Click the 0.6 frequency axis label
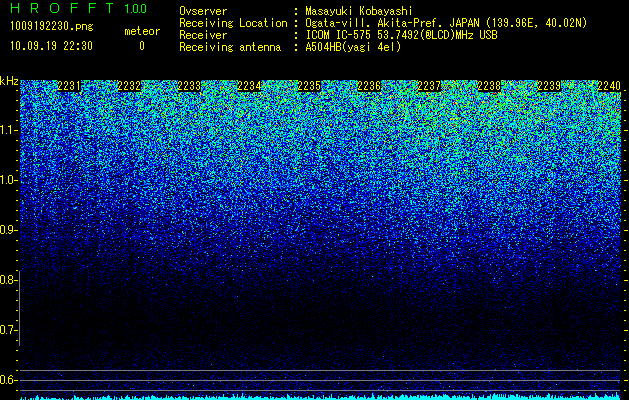This screenshot has height=400, width=629. (x=8, y=380)
